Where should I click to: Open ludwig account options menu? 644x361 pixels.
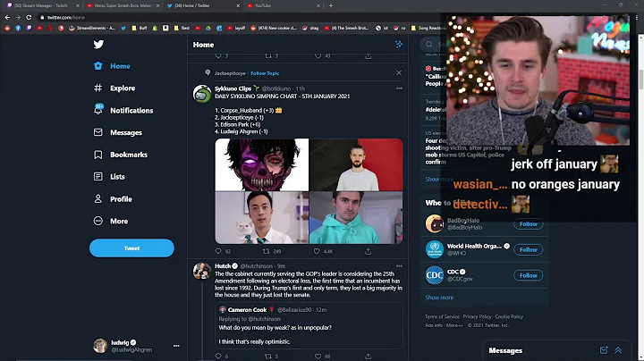point(176,346)
